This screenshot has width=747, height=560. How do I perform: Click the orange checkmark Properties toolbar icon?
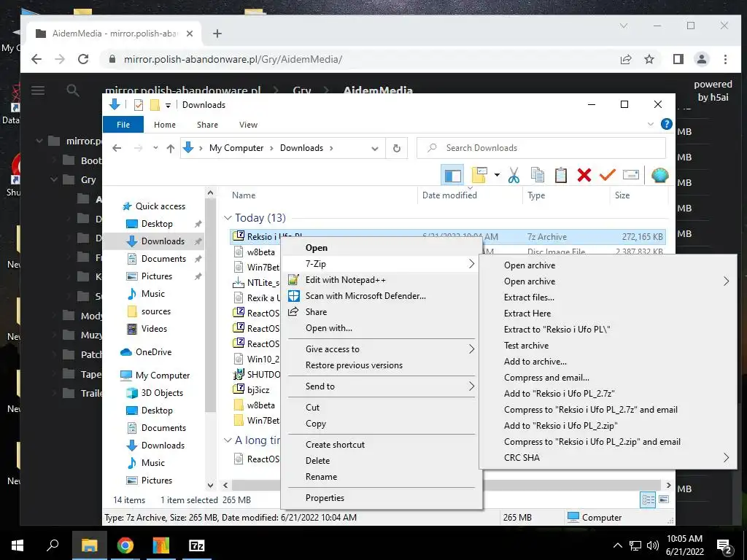608,175
